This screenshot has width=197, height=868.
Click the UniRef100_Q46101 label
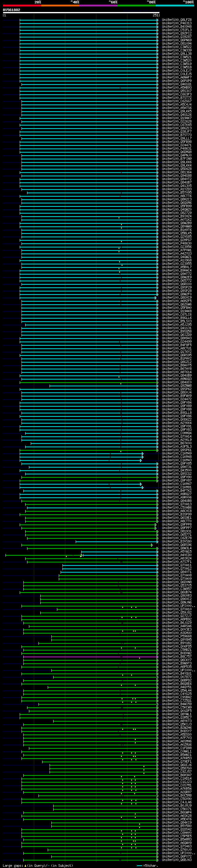click(177, 84)
